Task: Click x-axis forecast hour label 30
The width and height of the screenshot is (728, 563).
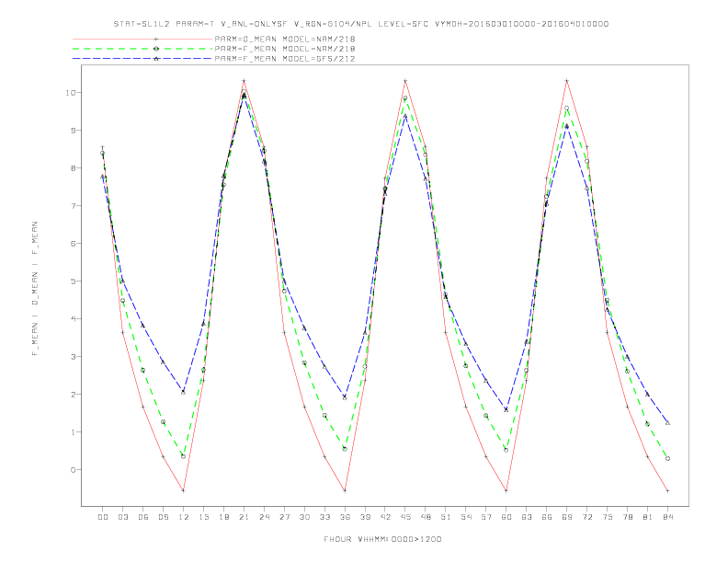Action: pyautogui.click(x=304, y=517)
